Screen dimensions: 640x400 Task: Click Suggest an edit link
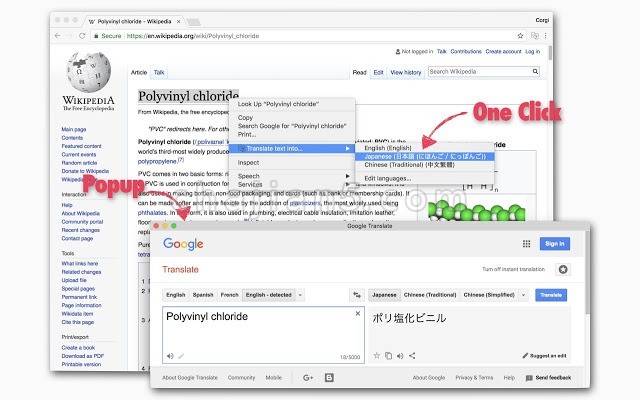coord(544,356)
